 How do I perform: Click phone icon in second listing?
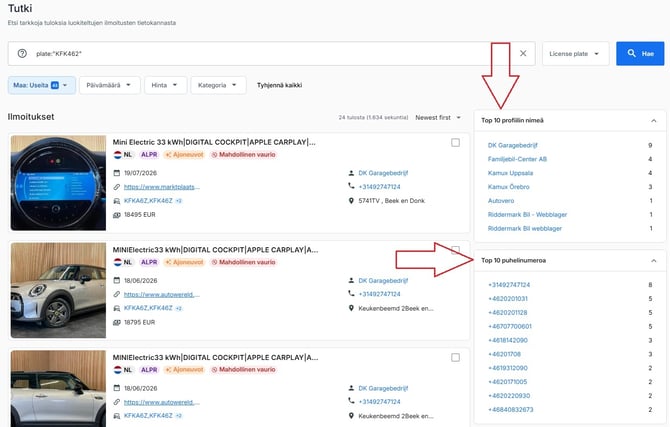[351, 293]
